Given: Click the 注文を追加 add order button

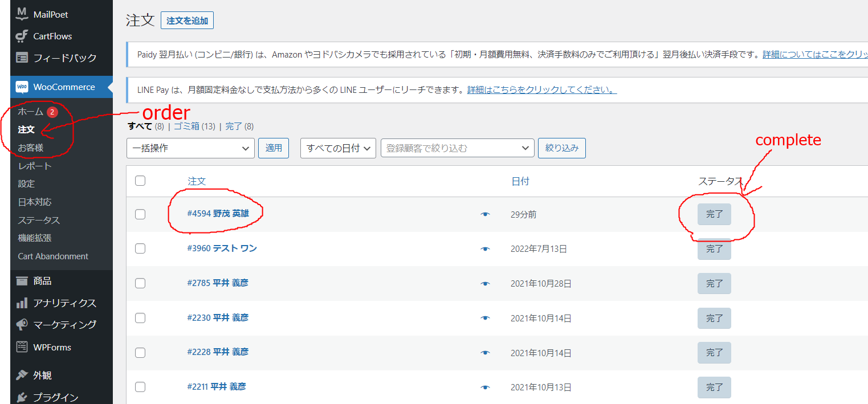Looking at the screenshot, I should pos(187,21).
